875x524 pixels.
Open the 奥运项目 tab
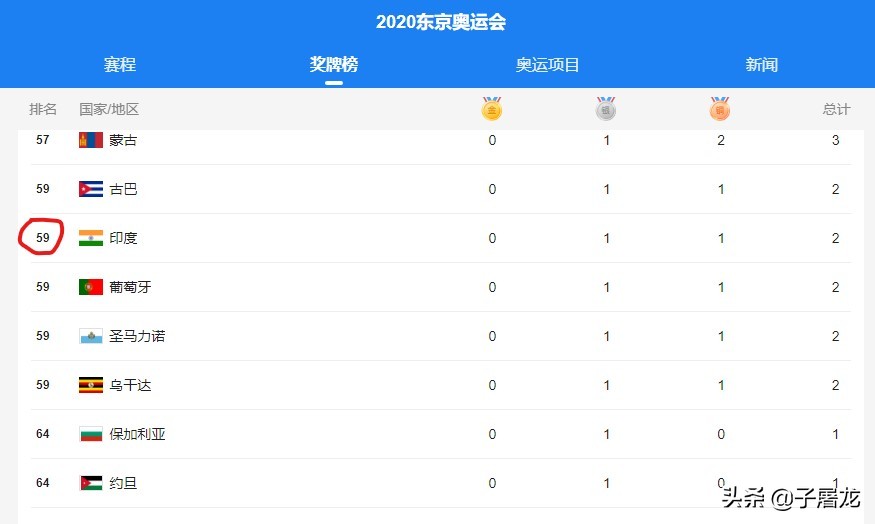click(x=547, y=65)
